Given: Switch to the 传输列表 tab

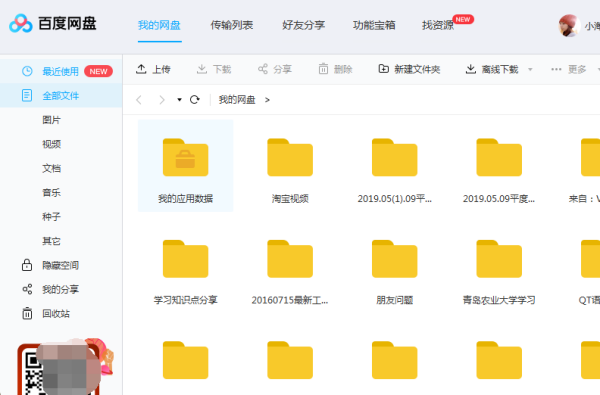Looking at the screenshot, I should click(x=232, y=25).
